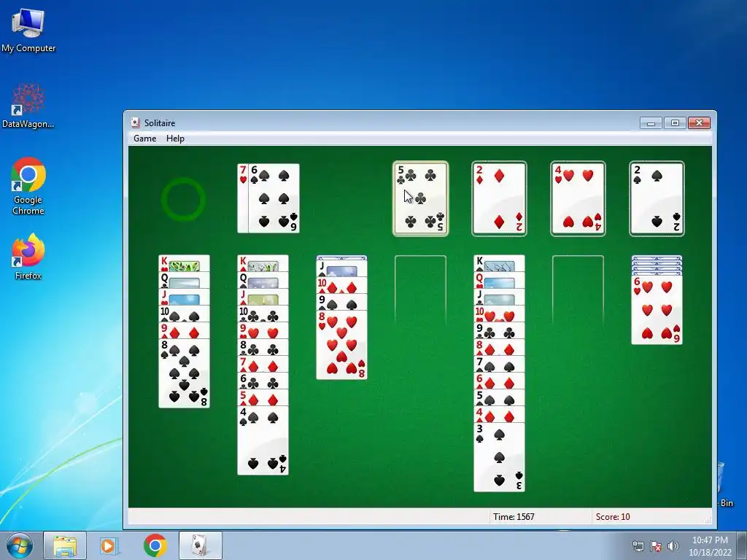The image size is (747, 560).
Task: Select the jack of spades card
Action: (341, 268)
